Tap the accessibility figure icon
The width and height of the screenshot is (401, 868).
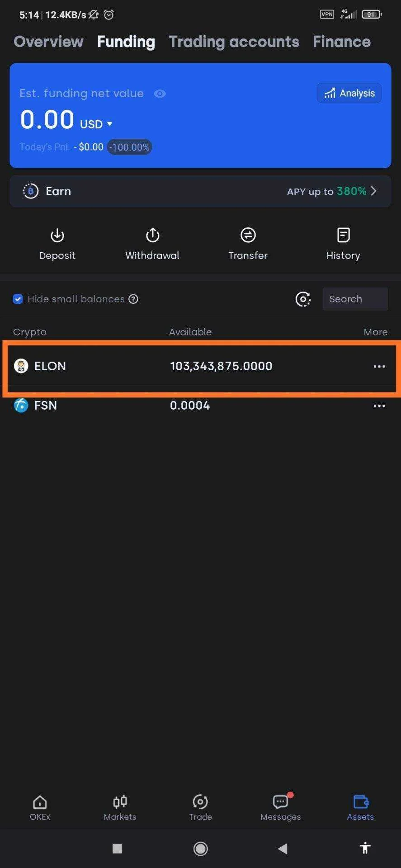[x=365, y=848]
